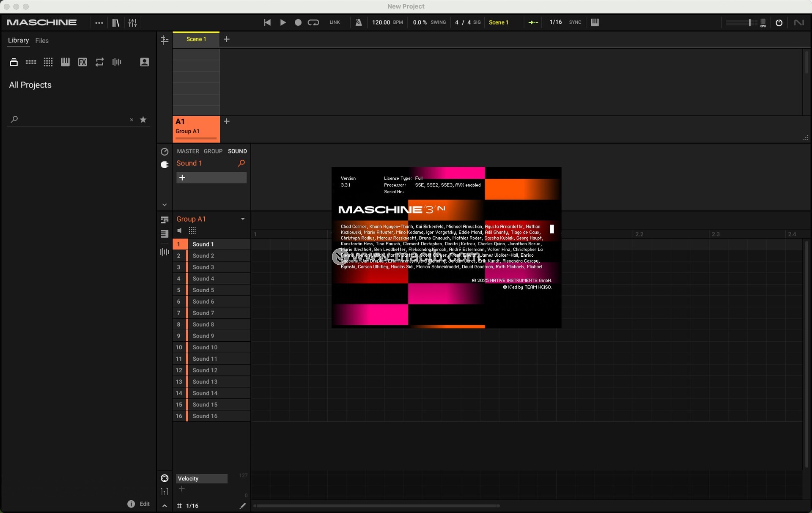Select the Scene 1 tab in arranger
Screen dimensions: 812x513
click(x=196, y=39)
